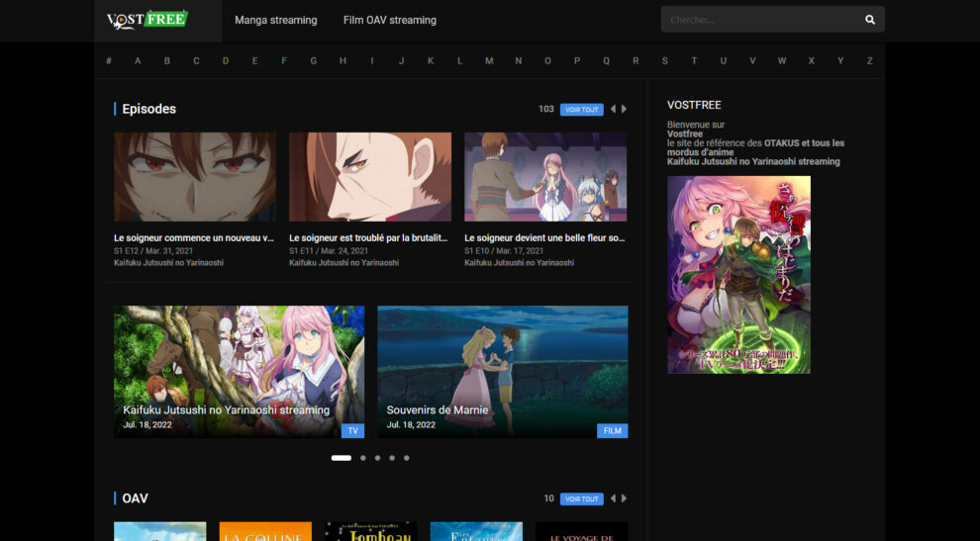Filter anime by letter Z
Viewport: 980px width, 541px height.
tap(869, 60)
